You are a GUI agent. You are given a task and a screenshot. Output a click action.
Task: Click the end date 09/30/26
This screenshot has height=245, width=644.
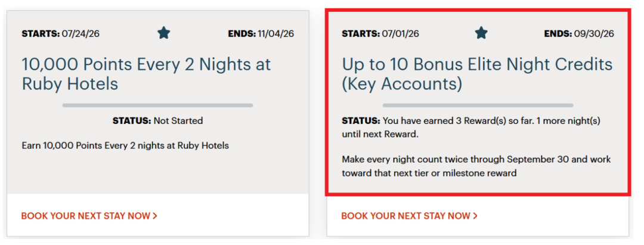596,33
